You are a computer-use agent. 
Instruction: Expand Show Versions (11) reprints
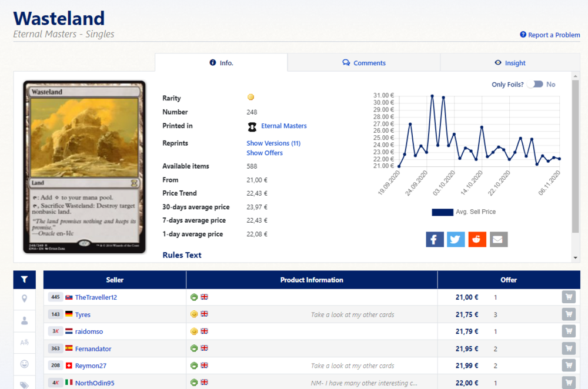273,143
